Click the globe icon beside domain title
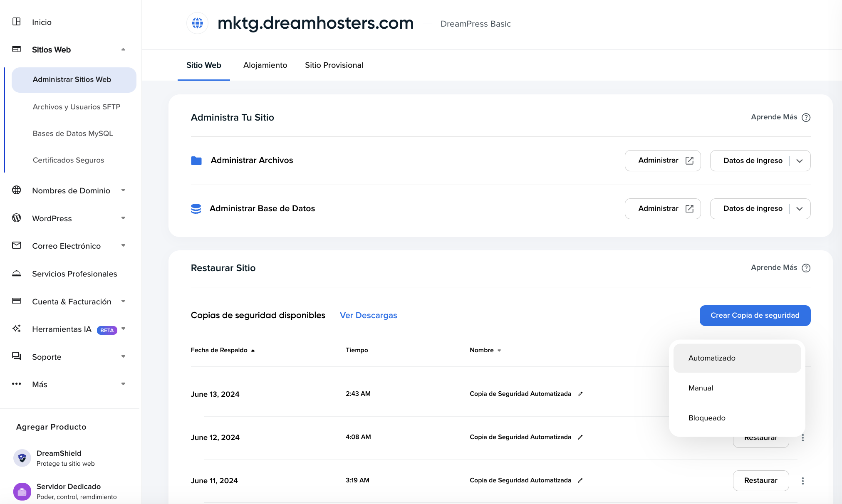The width and height of the screenshot is (842, 504). pos(197,23)
